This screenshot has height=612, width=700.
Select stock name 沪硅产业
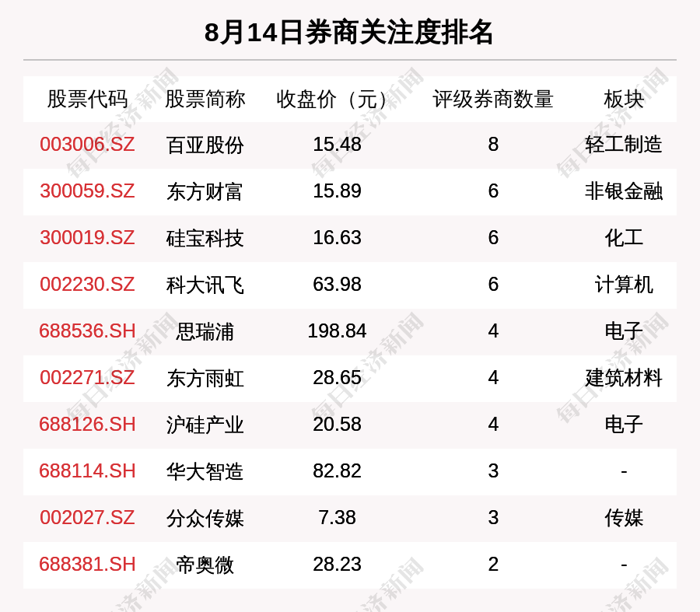pos(205,425)
